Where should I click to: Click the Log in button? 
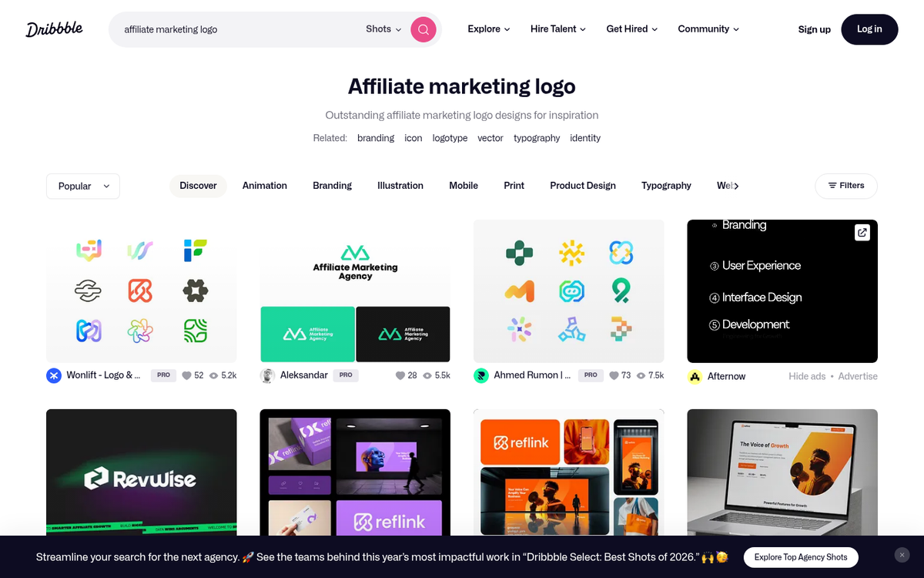click(x=869, y=29)
